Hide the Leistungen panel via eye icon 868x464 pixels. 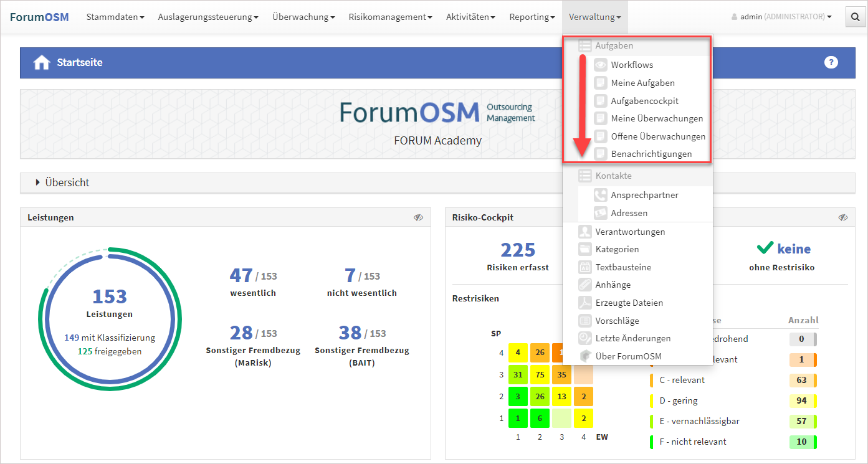click(x=418, y=217)
